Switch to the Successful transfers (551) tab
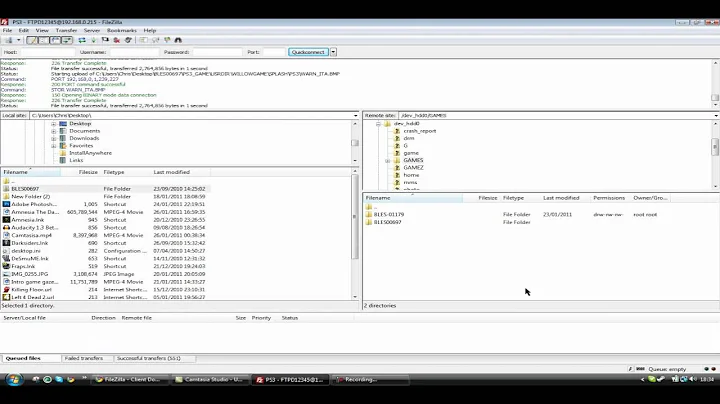Image resolution: width=720 pixels, height=404 pixels. click(155, 359)
